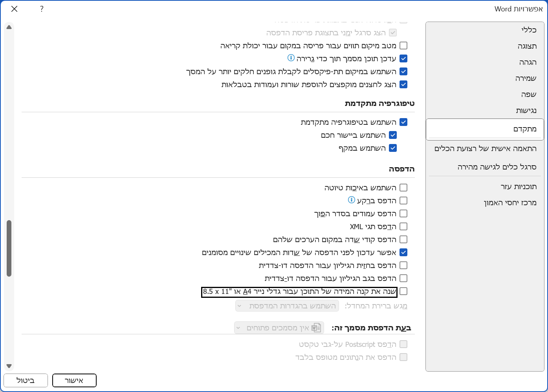548x392 pixels.
Task: Close the Word options dialog
Action: [x=15, y=9]
